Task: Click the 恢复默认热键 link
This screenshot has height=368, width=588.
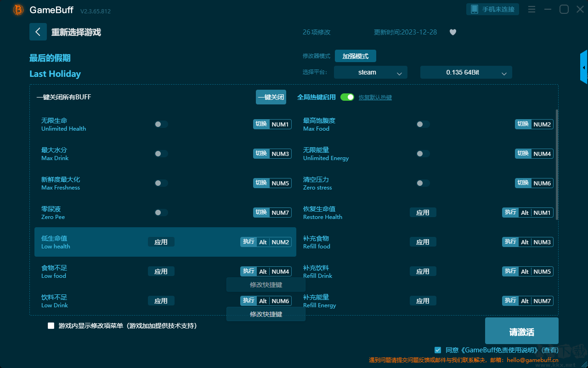Action: coord(375,98)
